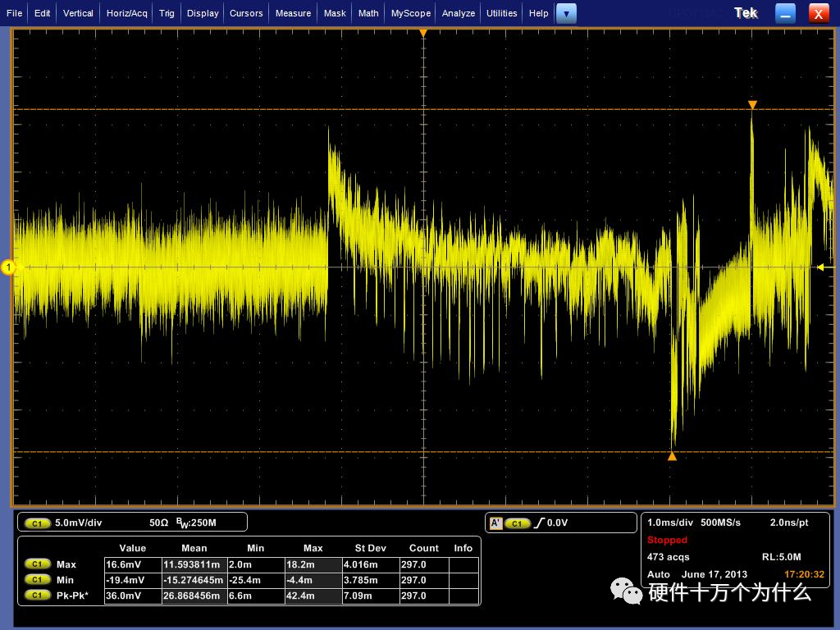Click the channel 1 ground reference marker

pyautogui.click(x=8, y=267)
